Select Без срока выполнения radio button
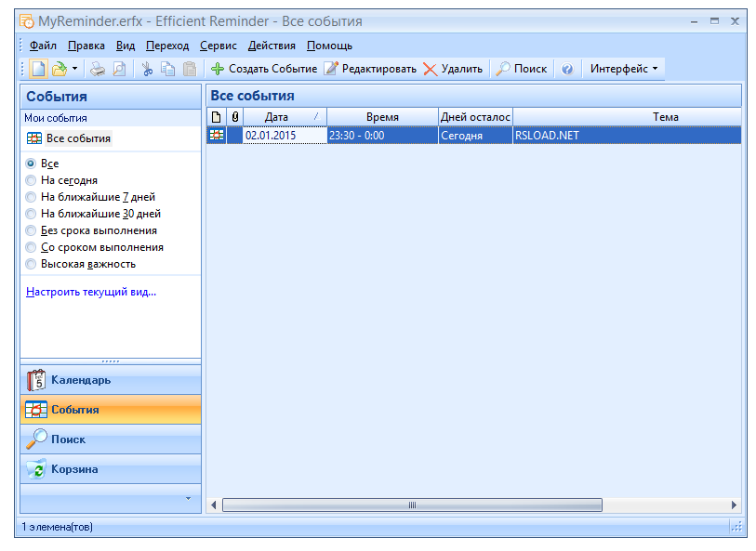The image size is (756, 551). pyautogui.click(x=31, y=230)
